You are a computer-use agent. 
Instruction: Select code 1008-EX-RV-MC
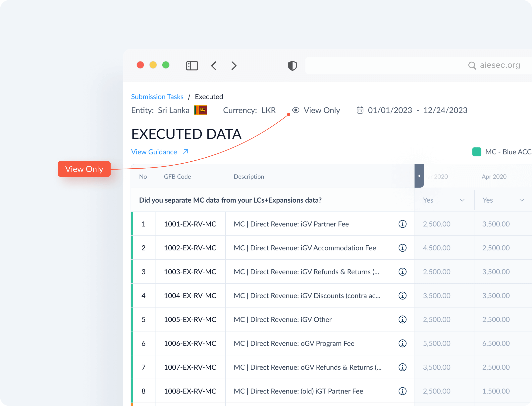point(190,391)
